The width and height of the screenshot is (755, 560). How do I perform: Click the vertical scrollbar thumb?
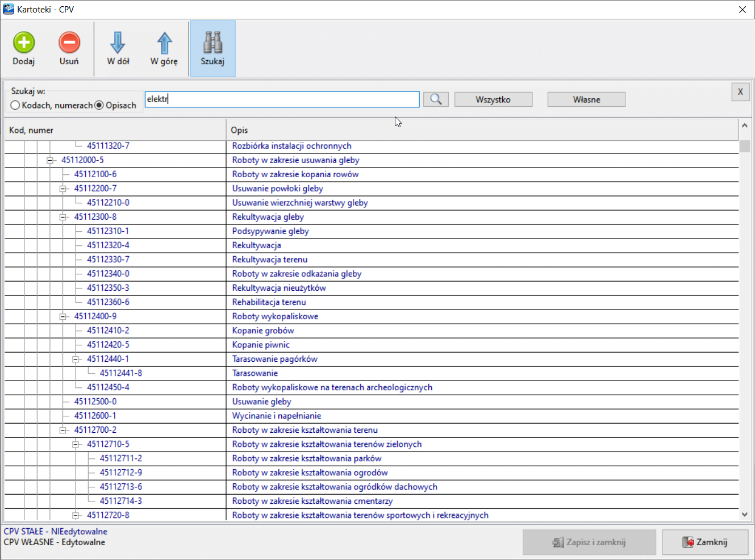tap(745, 146)
